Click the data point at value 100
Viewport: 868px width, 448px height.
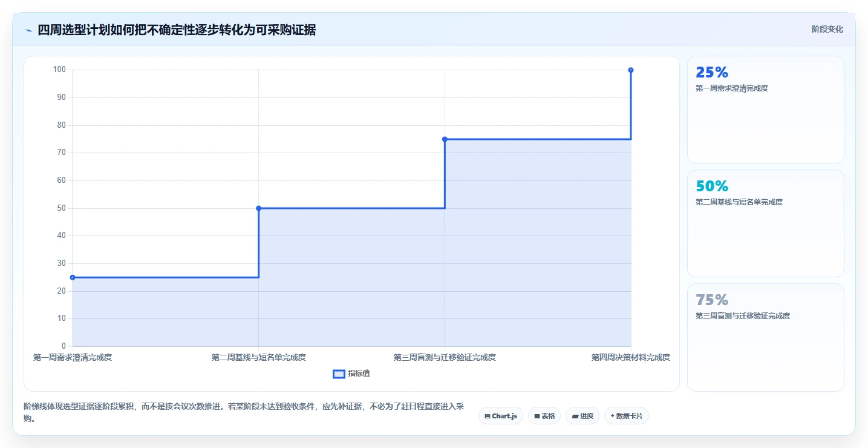[x=631, y=70]
